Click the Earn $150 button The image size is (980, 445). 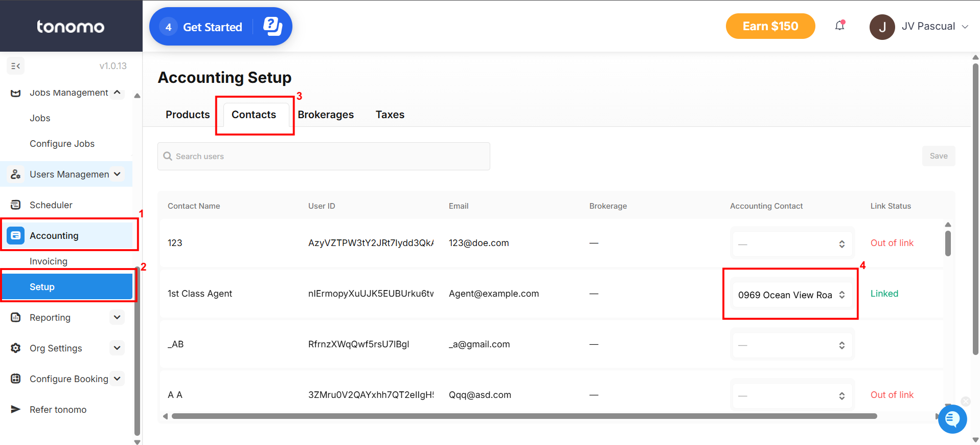click(x=770, y=26)
